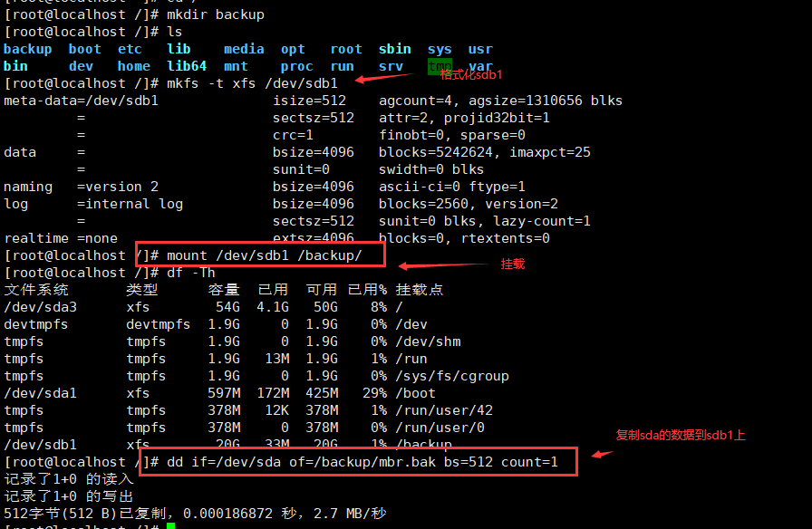Click '54G' capacity of /dev/sda3
Viewport: 812px width, 529px height.
tap(227, 307)
